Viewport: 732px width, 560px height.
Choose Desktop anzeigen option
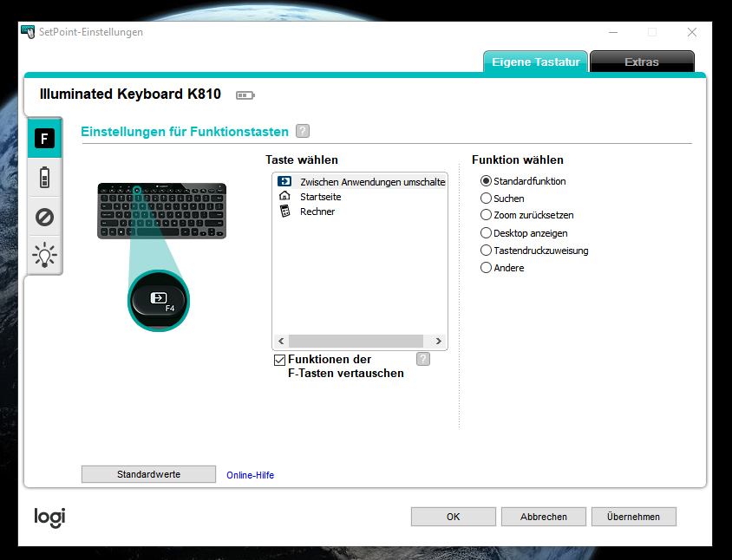coord(486,233)
